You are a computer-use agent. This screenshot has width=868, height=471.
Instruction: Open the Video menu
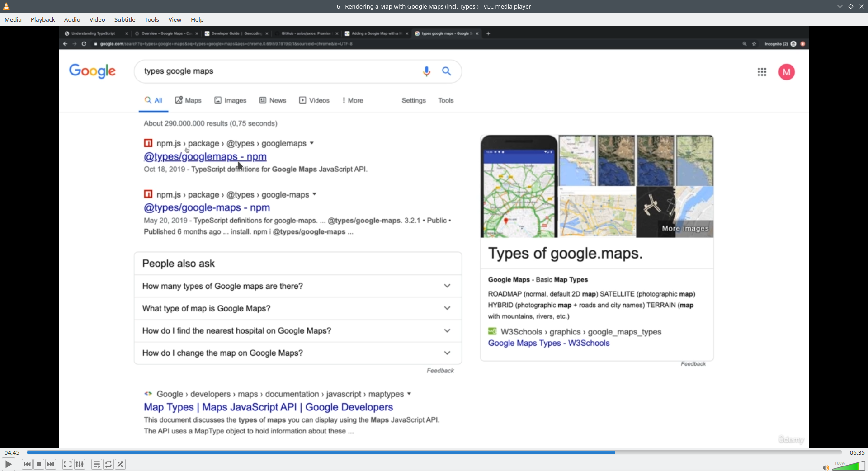point(97,19)
